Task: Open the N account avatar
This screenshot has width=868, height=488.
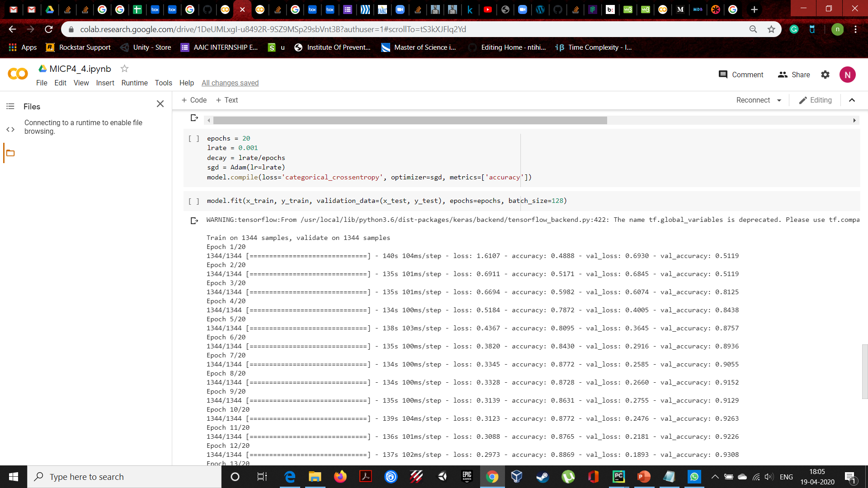Action: [x=847, y=75]
